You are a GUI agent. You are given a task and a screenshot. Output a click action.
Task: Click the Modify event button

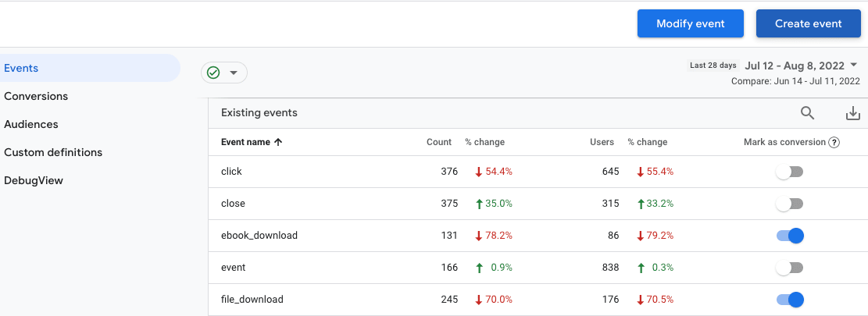click(x=690, y=23)
